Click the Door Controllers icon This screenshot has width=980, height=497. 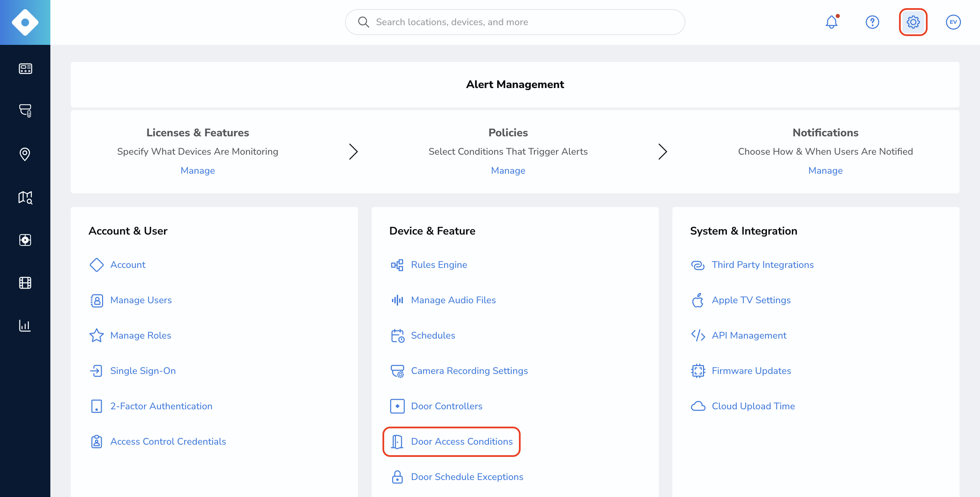tap(397, 406)
